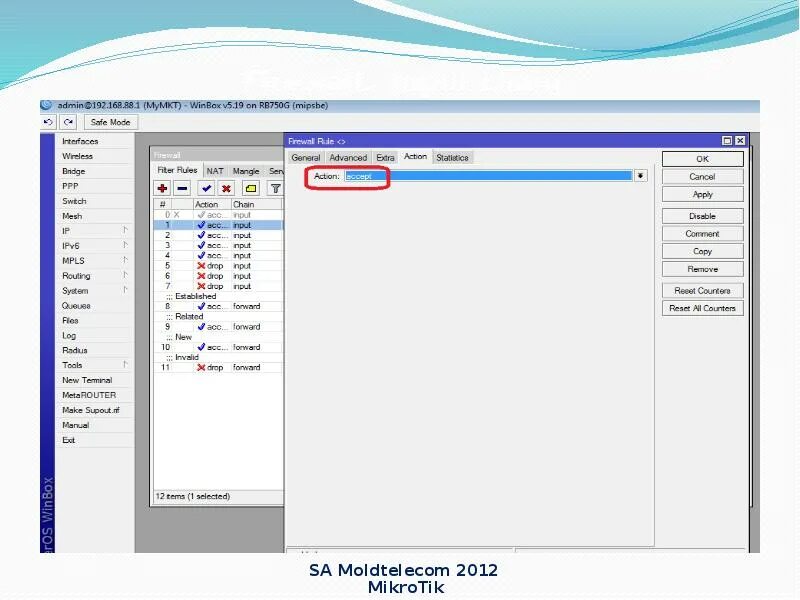Sort by the # column header

[163, 204]
